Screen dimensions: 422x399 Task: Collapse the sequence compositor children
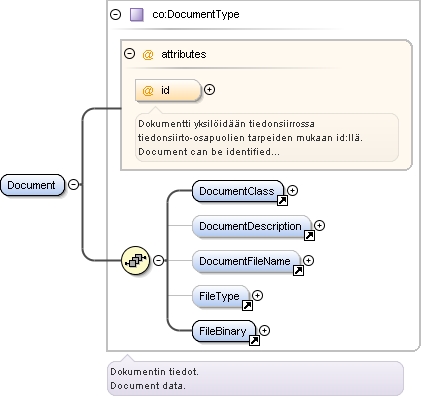(x=159, y=260)
